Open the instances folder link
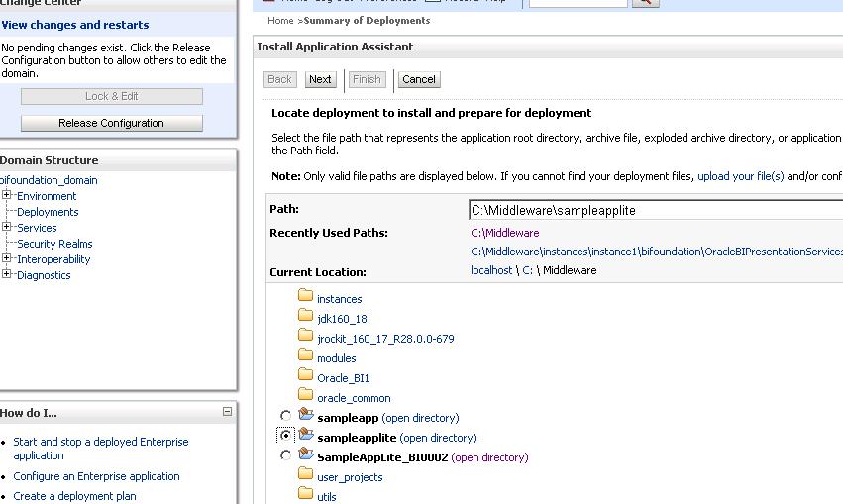 tap(339, 299)
